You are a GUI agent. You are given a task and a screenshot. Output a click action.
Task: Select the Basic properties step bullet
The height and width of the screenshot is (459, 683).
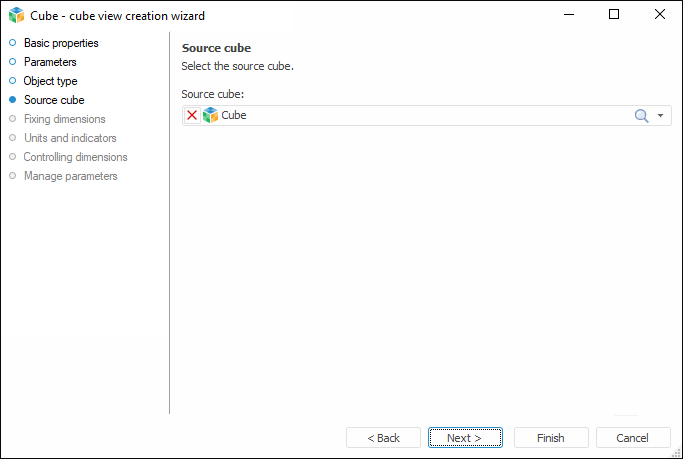(13, 43)
